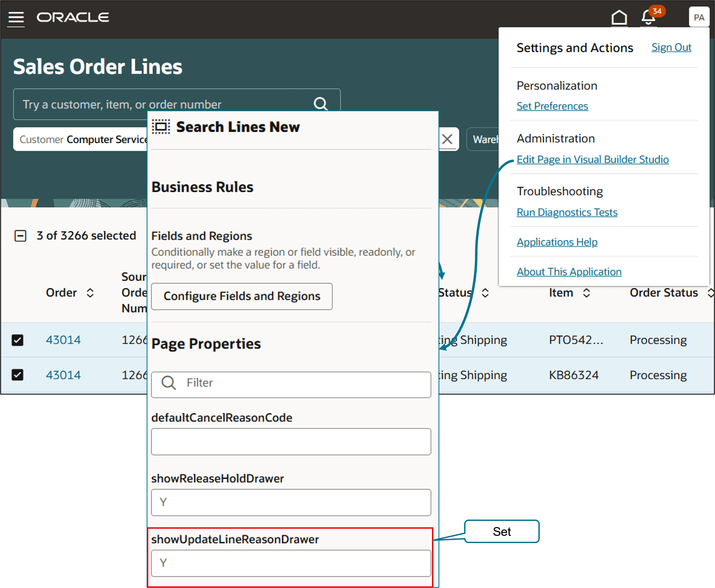Sort by the Status column arrows

pos(485,293)
